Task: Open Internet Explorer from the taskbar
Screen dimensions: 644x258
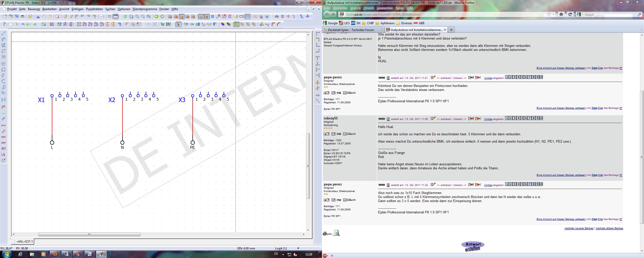Action: [x=20, y=254]
